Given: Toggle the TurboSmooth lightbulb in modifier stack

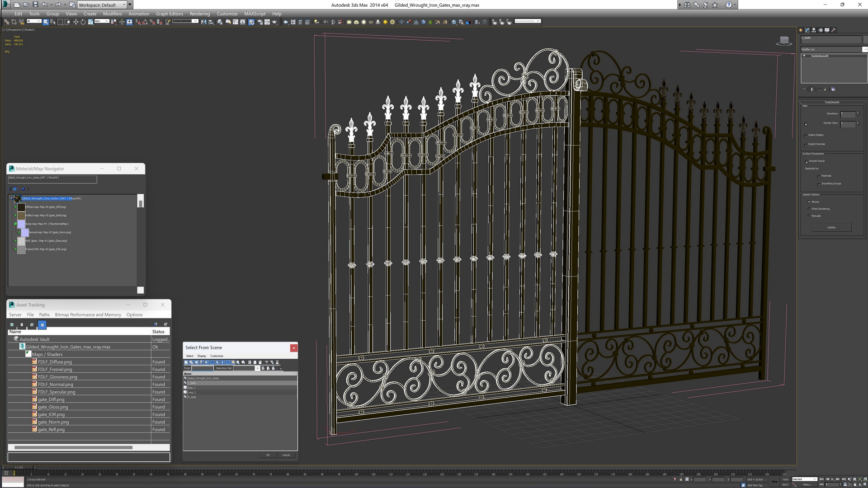Looking at the screenshot, I should click(x=804, y=56).
